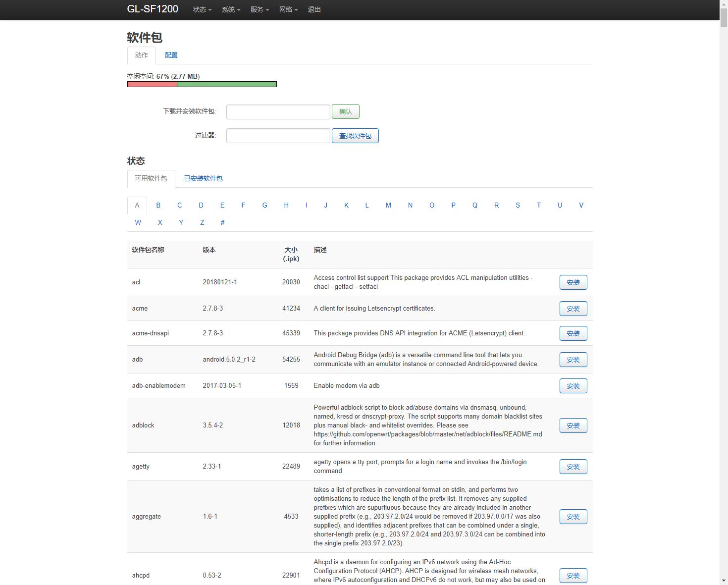Select letter L package filter
The image size is (728, 585).
coord(367,205)
